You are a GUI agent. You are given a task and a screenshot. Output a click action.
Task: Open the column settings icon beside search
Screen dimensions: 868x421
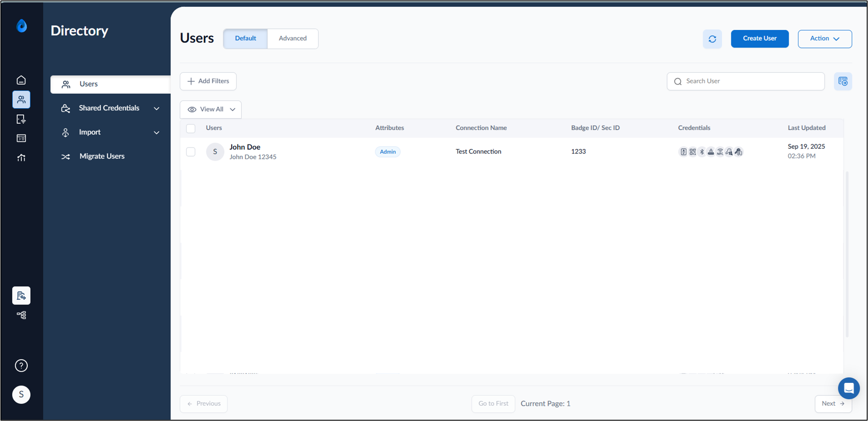pos(843,81)
